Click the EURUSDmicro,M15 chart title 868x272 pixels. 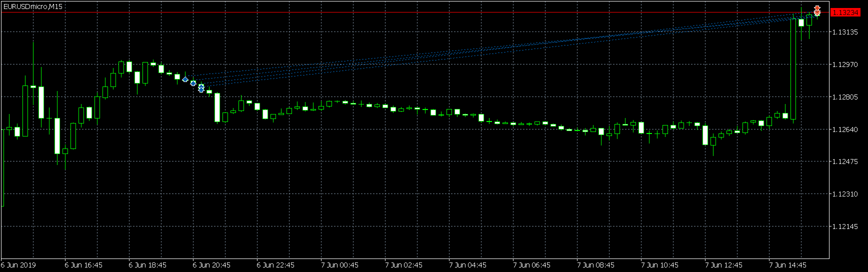coord(33,6)
